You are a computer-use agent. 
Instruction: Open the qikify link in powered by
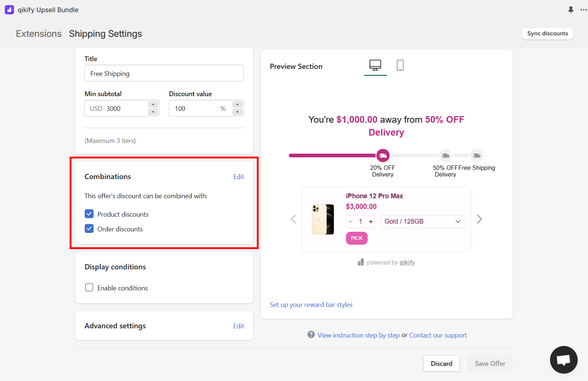[407, 262]
